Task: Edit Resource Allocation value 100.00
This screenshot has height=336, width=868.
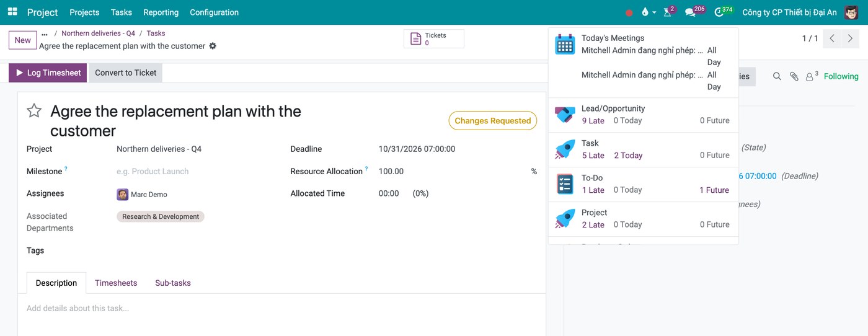Action: tap(391, 171)
